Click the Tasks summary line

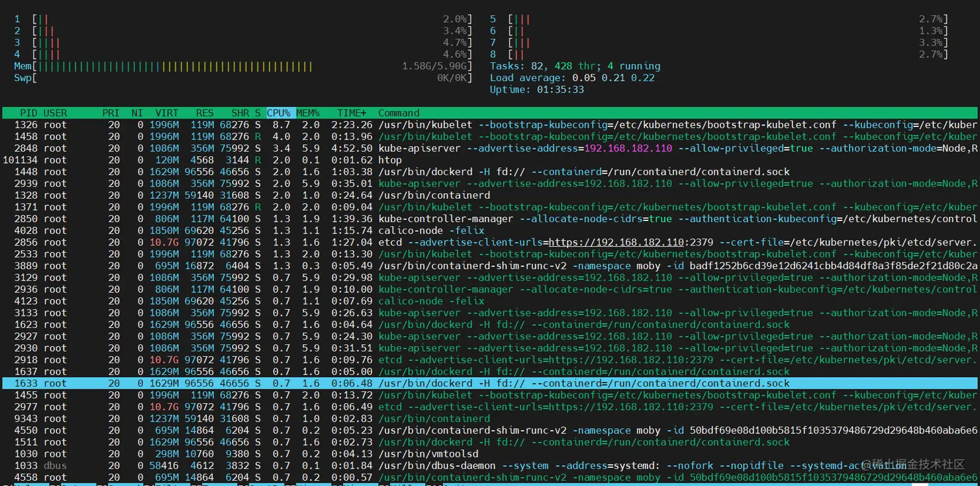575,66
